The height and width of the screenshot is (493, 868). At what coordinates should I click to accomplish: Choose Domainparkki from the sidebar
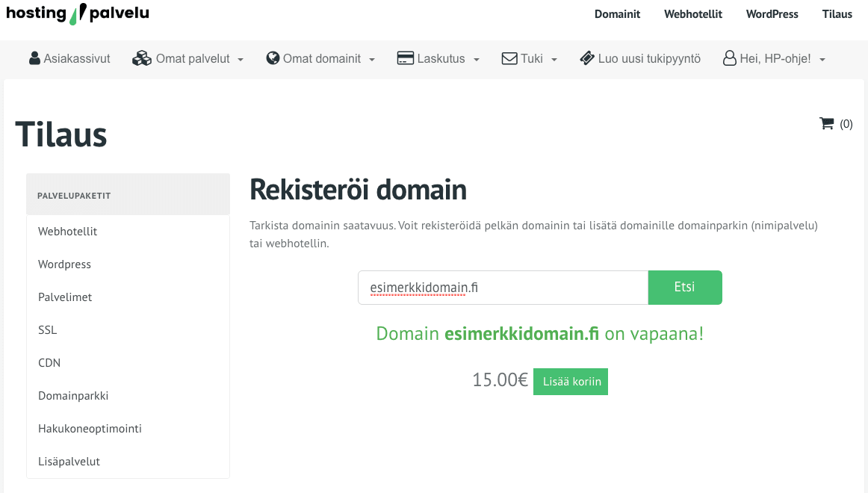click(73, 396)
